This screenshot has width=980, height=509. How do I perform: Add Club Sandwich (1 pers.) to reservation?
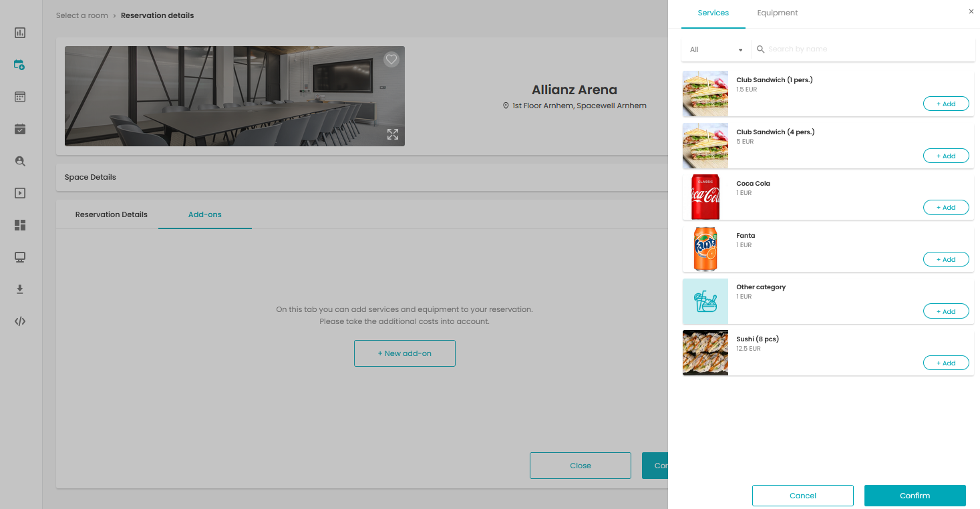tap(946, 104)
